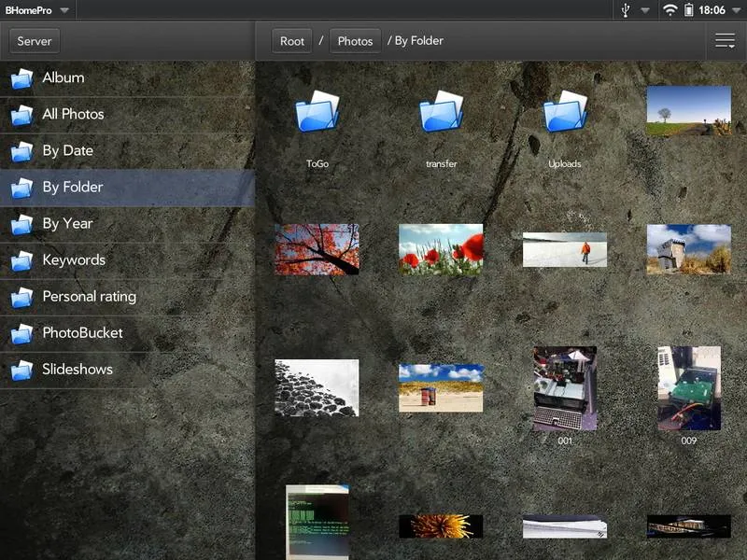Image resolution: width=747 pixels, height=560 pixels.
Task: Go to Root in breadcrumb
Action: point(292,41)
